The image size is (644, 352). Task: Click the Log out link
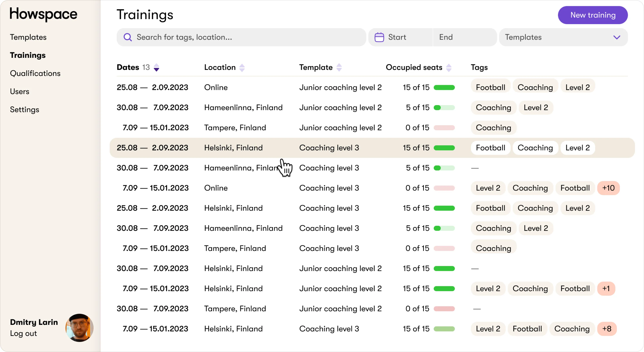click(x=23, y=333)
